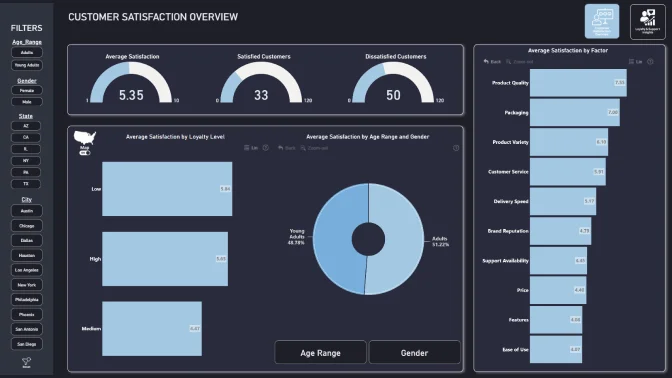The image size is (672, 378).
Task: Select the Chicago city filter button
Action: click(x=27, y=226)
